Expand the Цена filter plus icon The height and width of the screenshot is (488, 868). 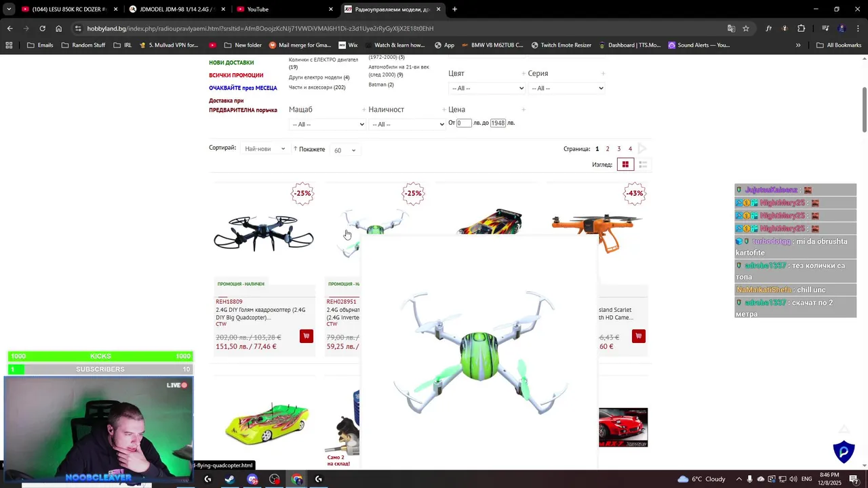pyautogui.click(x=524, y=109)
